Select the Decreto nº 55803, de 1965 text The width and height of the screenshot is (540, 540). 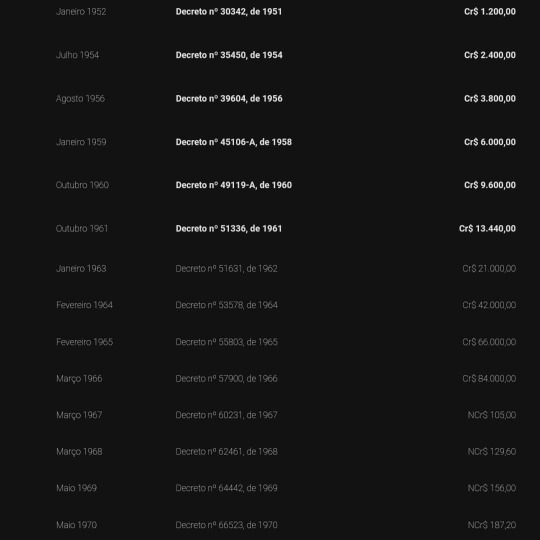tap(226, 342)
